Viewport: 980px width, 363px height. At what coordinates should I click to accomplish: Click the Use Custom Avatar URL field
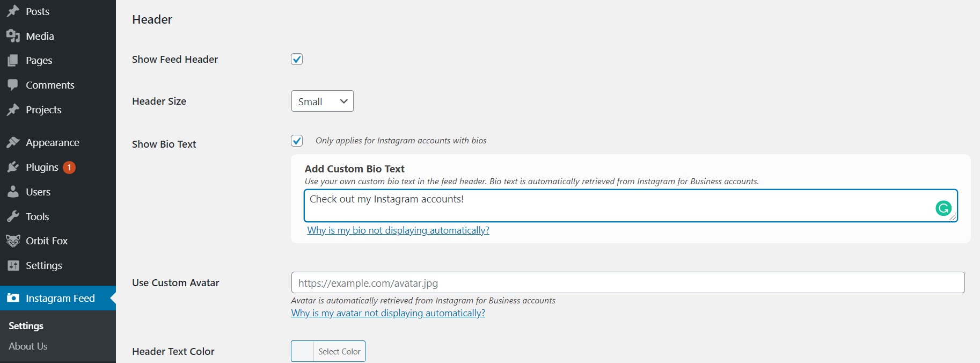pyautogui.click(x=627, y=282)
